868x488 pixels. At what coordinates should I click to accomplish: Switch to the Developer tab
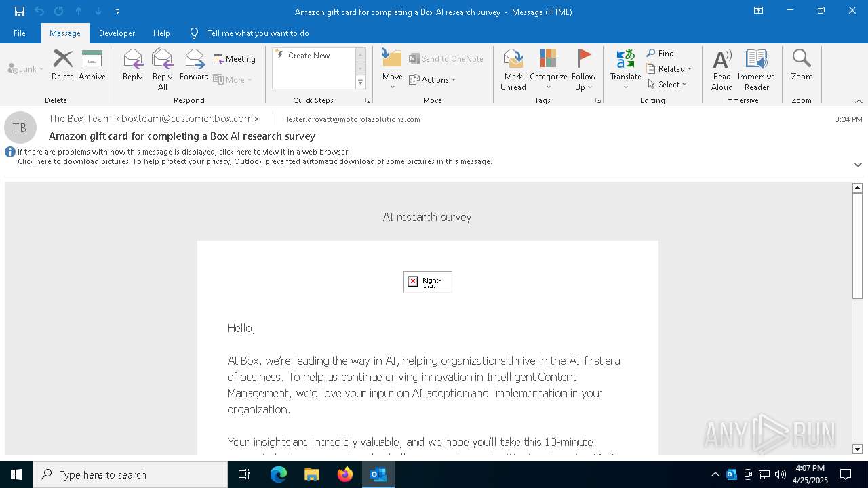[x=117, y=33]
